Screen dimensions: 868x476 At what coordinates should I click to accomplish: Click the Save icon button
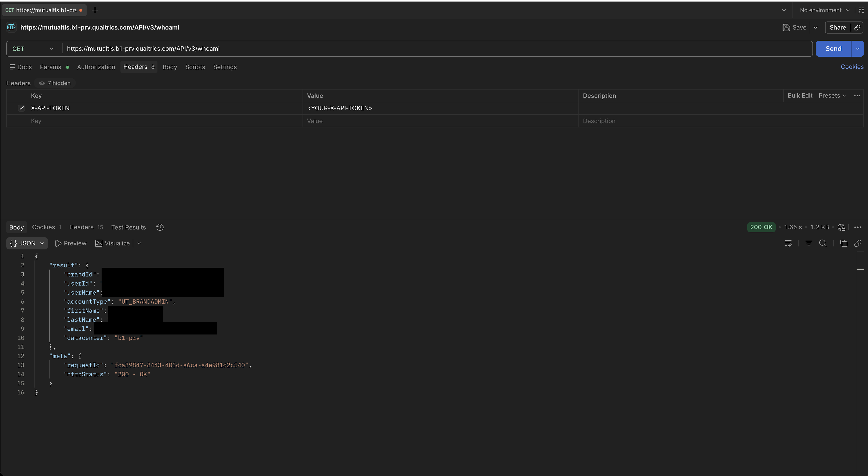(795, 28)
